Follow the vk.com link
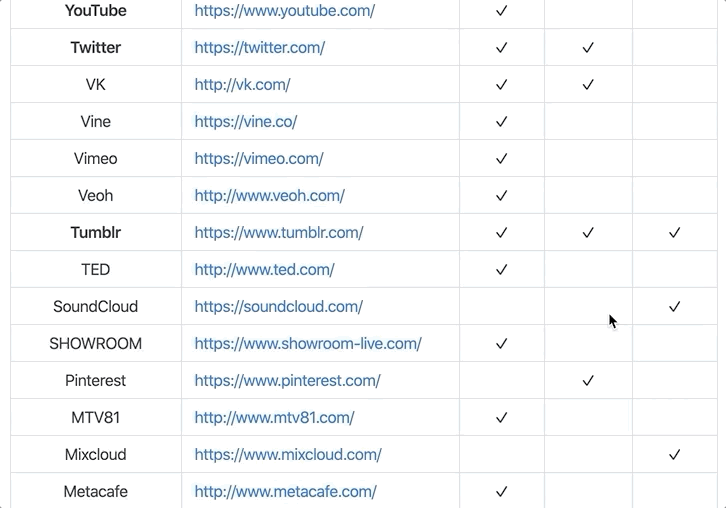 point(242,85)
